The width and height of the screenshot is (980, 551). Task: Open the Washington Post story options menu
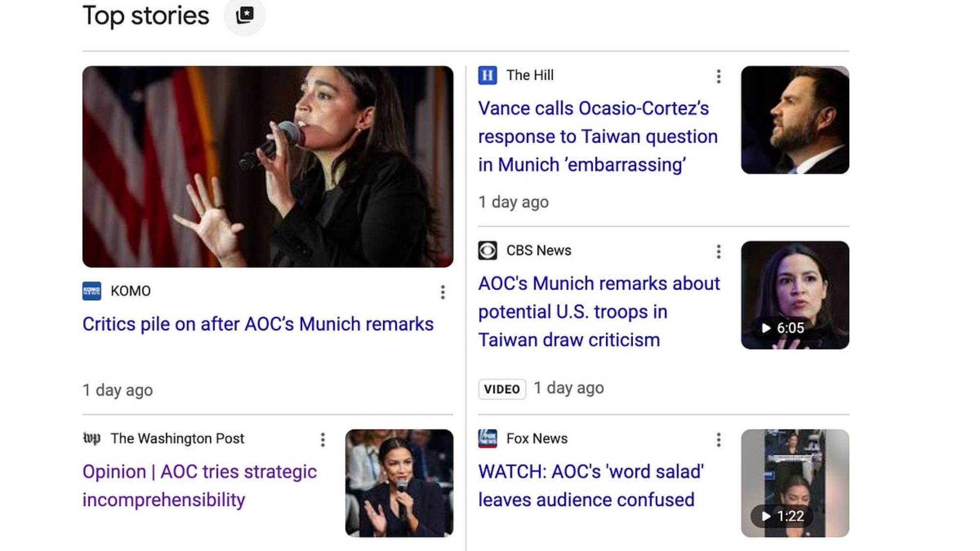coord(322,440)
